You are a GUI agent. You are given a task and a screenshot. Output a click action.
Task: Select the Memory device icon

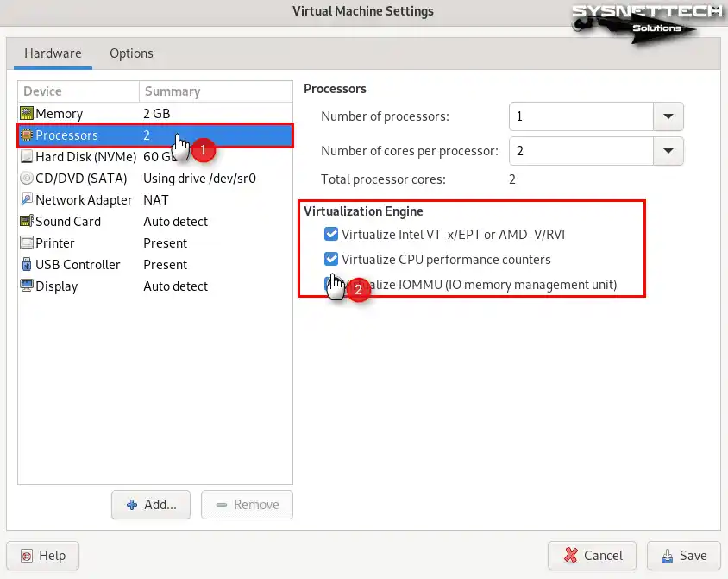pyautogui.click(x=27, y=114)
